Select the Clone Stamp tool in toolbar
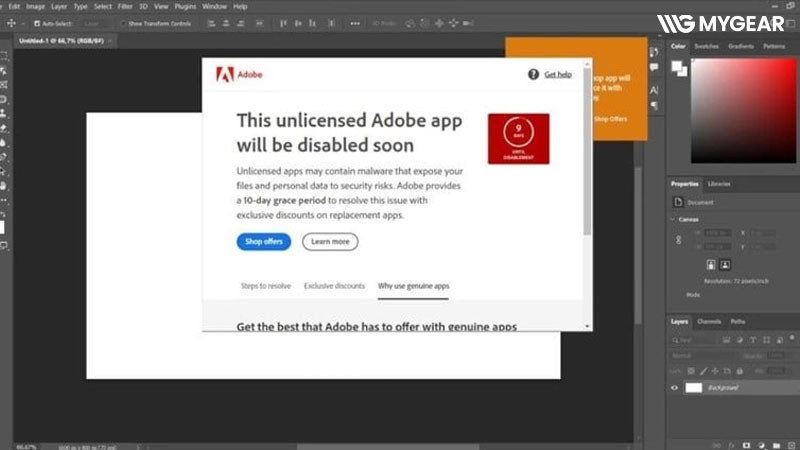 (x=4, y=113)
